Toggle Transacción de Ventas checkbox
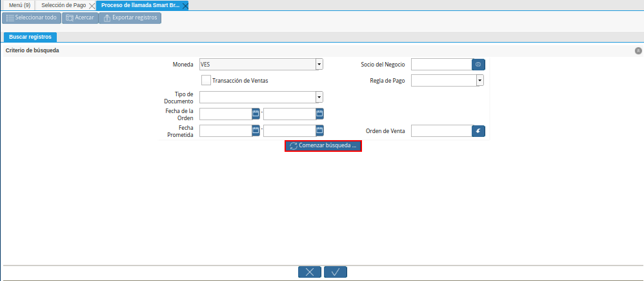Viewport: 644px width, 281px height. pos(206,80)
